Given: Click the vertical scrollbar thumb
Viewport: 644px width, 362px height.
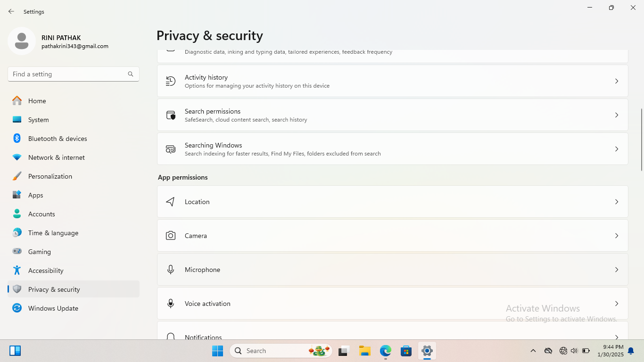Looking at the screenshot, I should coord(641,140).
